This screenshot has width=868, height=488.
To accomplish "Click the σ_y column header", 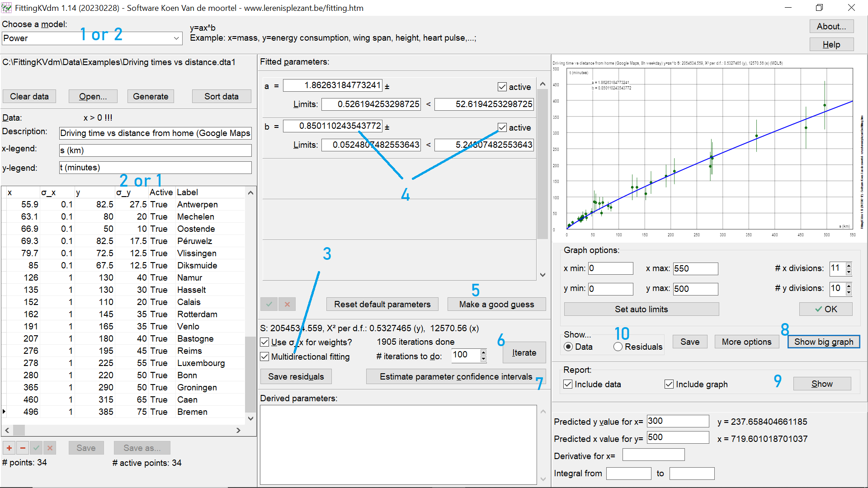I will tap(123, 192).
